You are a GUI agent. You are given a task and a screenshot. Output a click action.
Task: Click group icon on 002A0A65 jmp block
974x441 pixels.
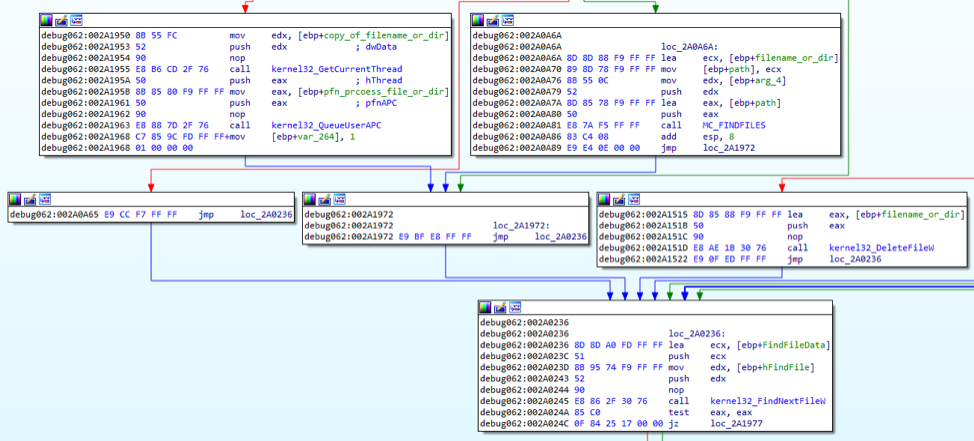(46, 199)
